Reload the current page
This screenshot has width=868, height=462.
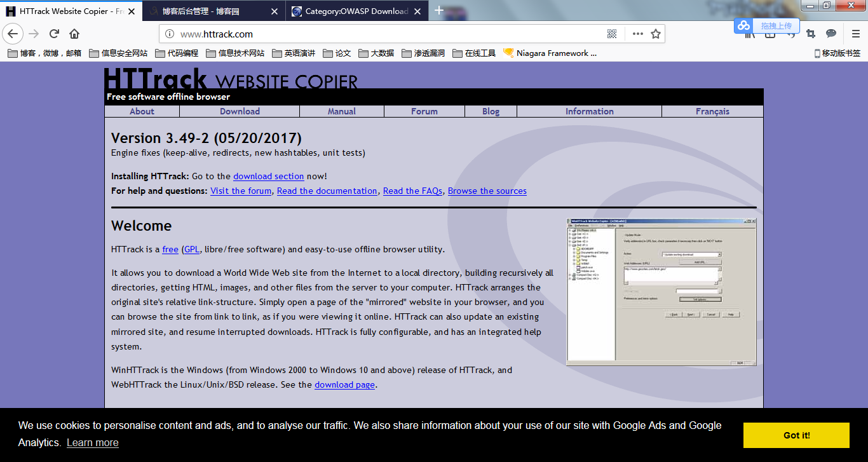click(x=55, y=34)
